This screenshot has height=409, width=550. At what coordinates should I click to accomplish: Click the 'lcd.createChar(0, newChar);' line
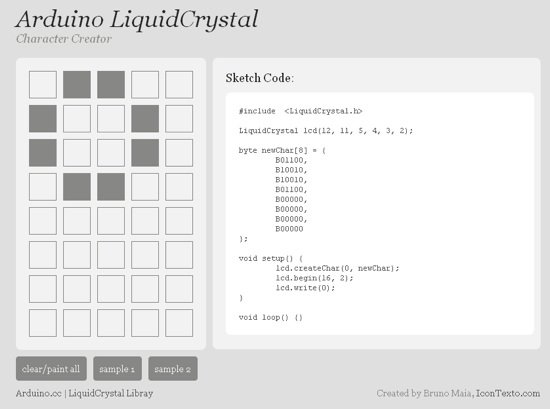[337, 268]
